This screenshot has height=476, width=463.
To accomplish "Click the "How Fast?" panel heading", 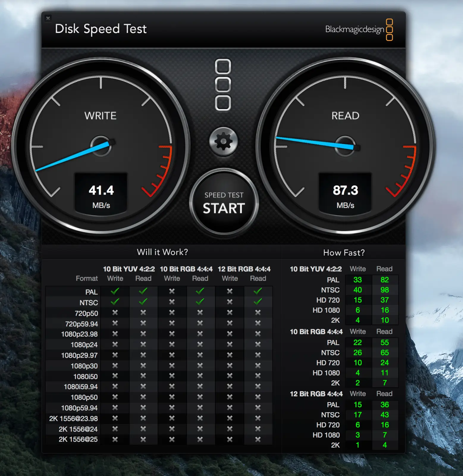I will click(344, 253).
